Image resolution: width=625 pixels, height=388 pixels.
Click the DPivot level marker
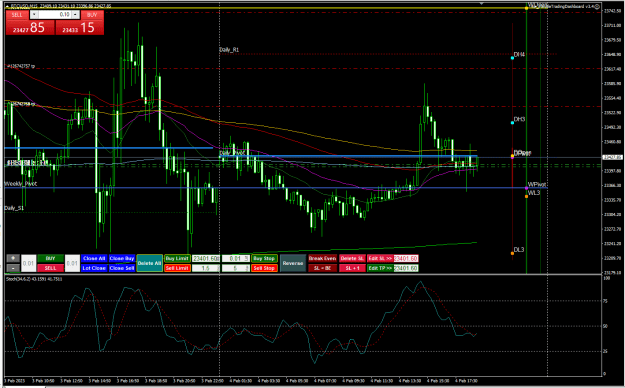coord(512,157)
